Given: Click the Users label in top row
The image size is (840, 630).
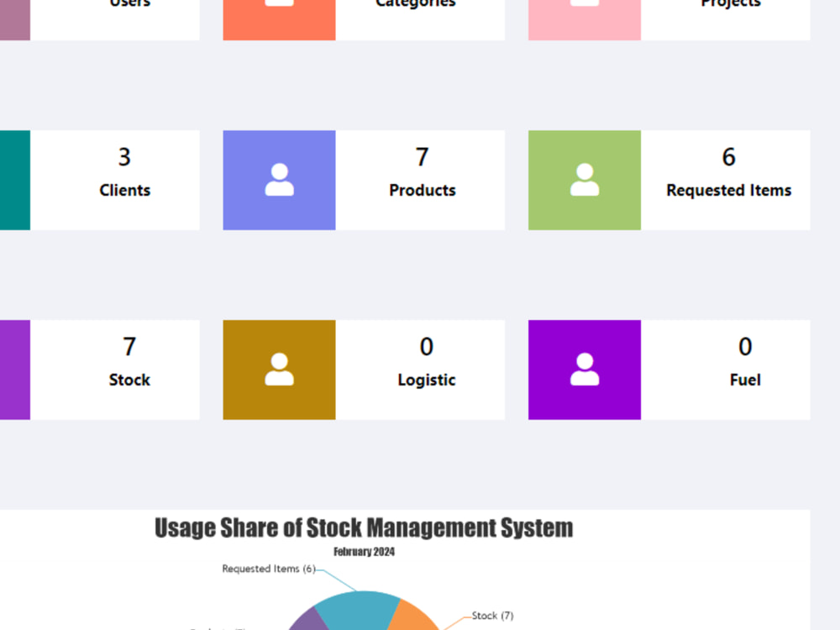Looking at the screenshot, I should tap(129, 3).
